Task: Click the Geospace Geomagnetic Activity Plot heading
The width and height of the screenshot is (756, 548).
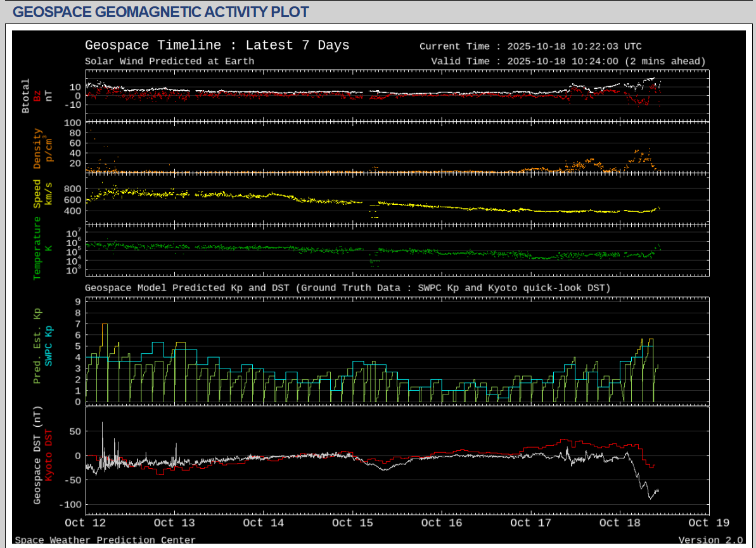Action: coord(161,11)
